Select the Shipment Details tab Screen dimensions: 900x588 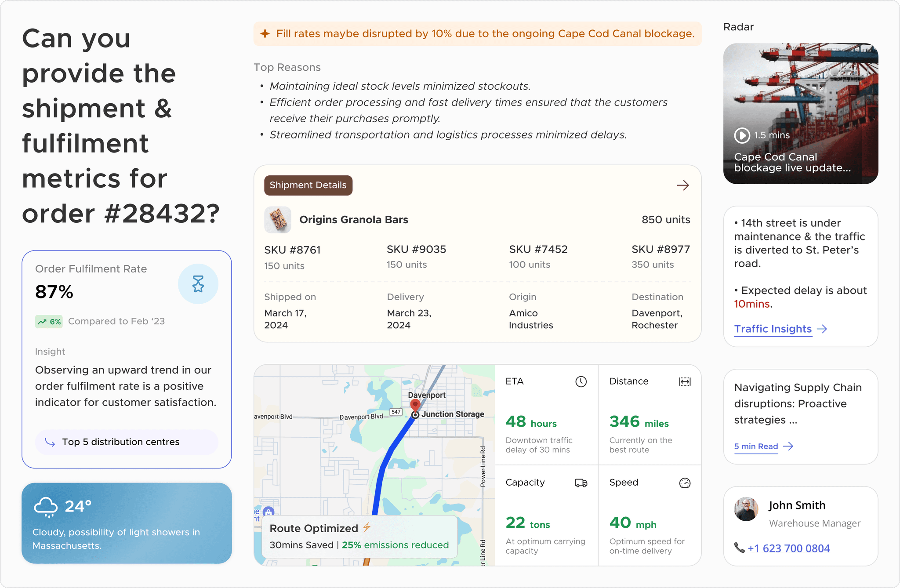[308, 185]
